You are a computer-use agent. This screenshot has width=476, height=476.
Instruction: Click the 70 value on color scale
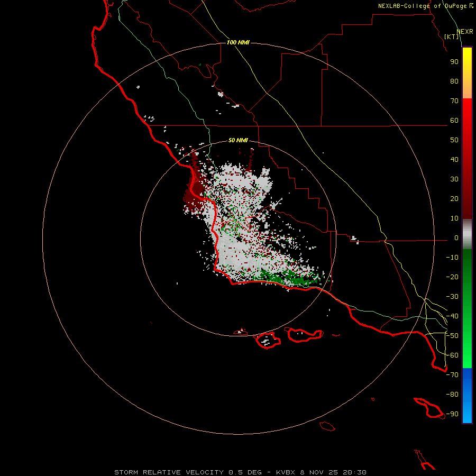pyautogui.click(x=454, y=101)
